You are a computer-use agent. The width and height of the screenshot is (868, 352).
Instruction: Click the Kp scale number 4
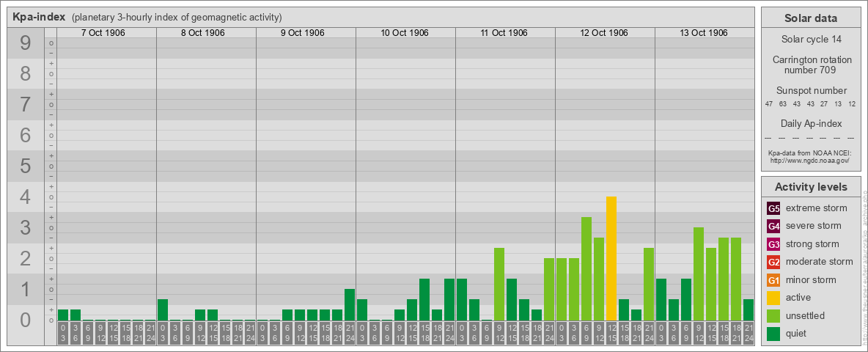pos(26,197)
